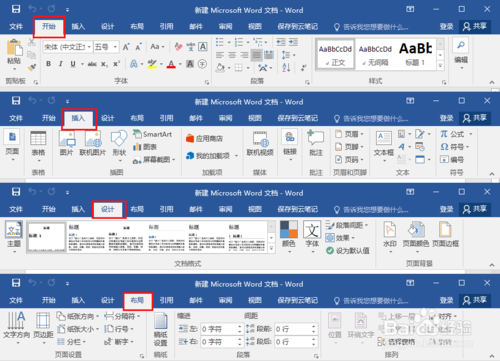Select 邮件 tab in the 布局-highlighted window
Image resolution: width=500 pixels, height=361 pixels.
click(196, 301)
